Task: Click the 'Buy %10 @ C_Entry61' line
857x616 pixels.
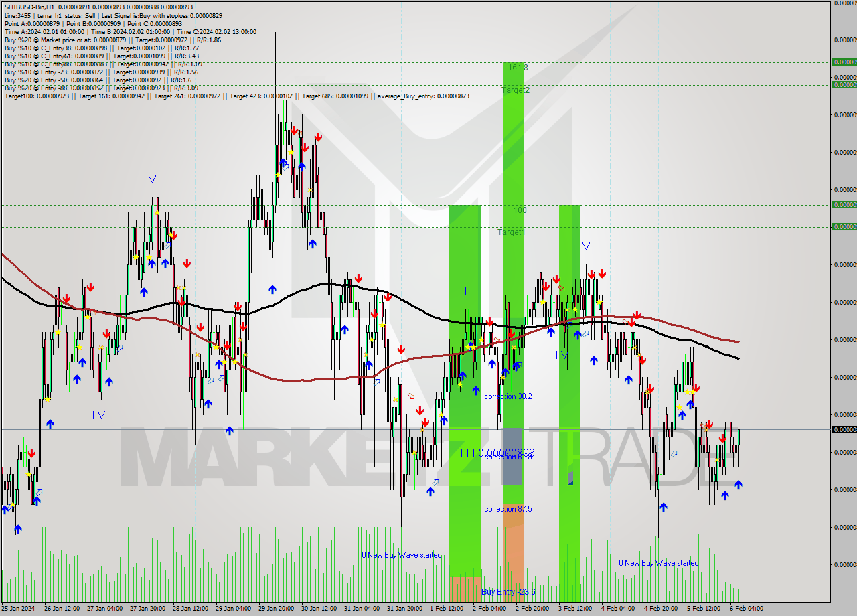Action: (x=101, y=56)
